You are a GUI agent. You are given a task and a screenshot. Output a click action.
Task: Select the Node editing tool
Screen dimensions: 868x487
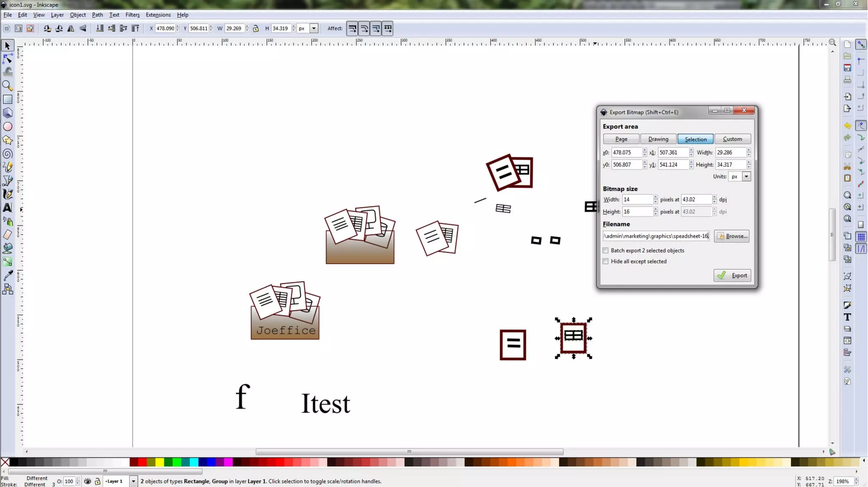tap(8, 59)
